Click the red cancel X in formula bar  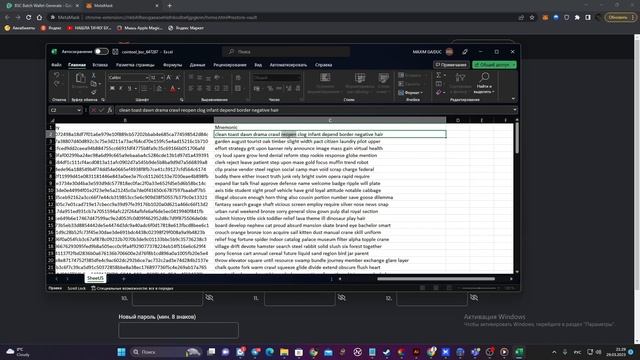pyautogui.click(x=93, y=110)
